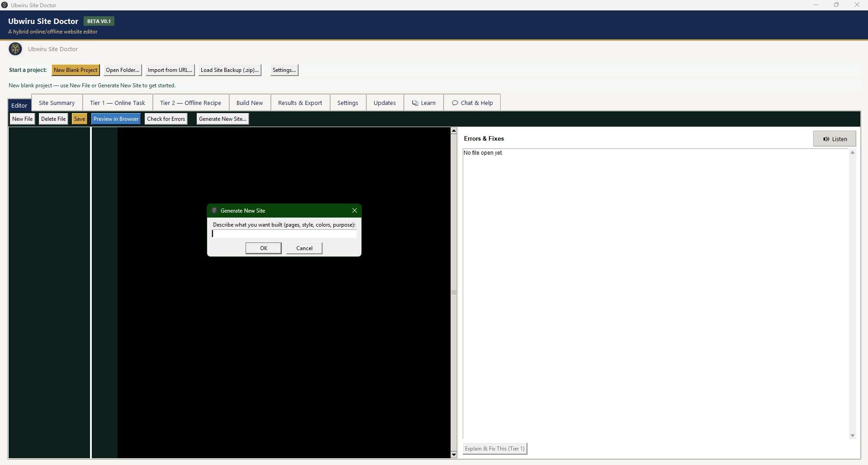Click the editor scrollbar up arrow

tap(454, 131)
